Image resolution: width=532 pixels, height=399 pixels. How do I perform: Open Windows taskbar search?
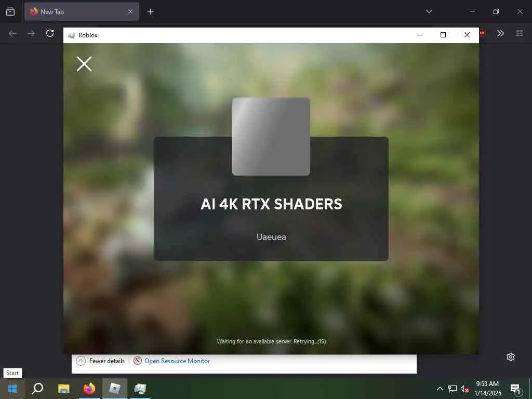[x=37, y=389]
